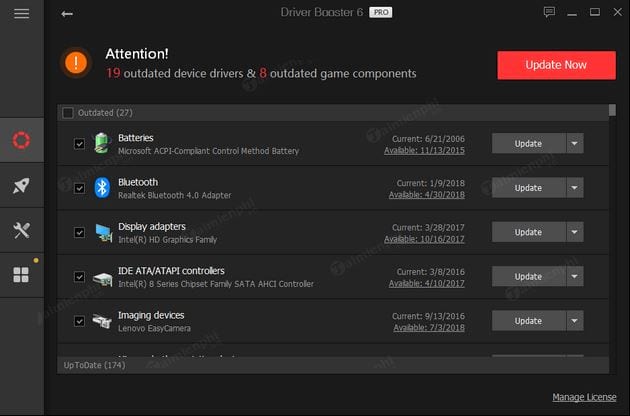This screenshot has height=416, width=630.
Task: Click the Attention! heading
Action: [137, 54]
